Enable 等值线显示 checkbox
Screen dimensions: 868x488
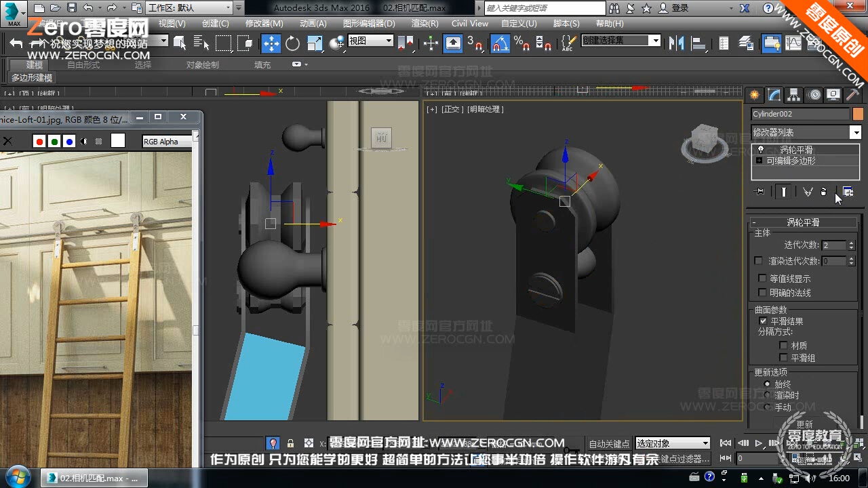763,279
